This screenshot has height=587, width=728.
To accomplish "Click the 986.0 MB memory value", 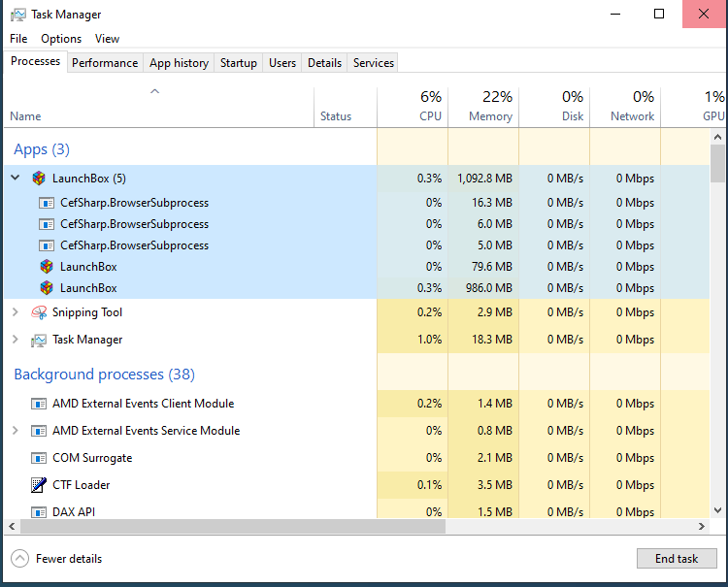I will pos(489,288).
